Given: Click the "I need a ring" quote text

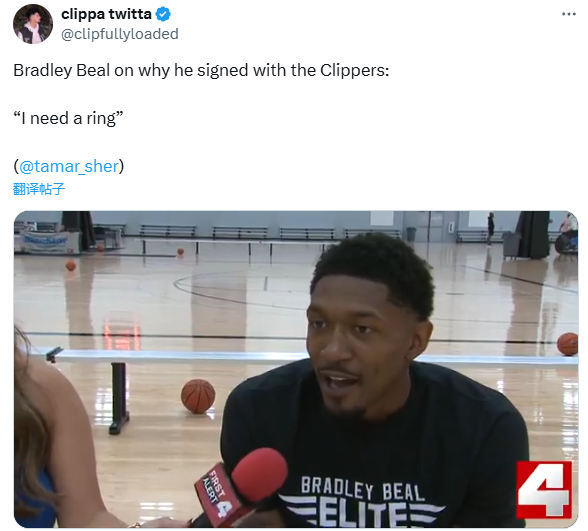Looking at the screenshot, I should coord(68,118).
